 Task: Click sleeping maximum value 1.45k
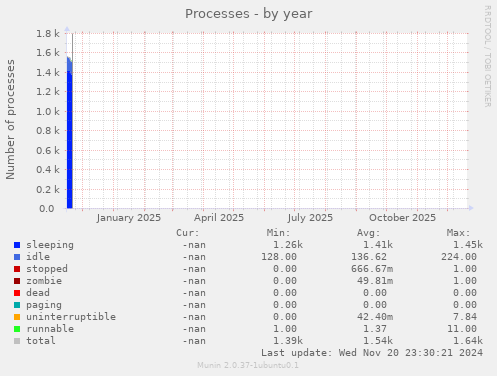[x=468, y=245]
